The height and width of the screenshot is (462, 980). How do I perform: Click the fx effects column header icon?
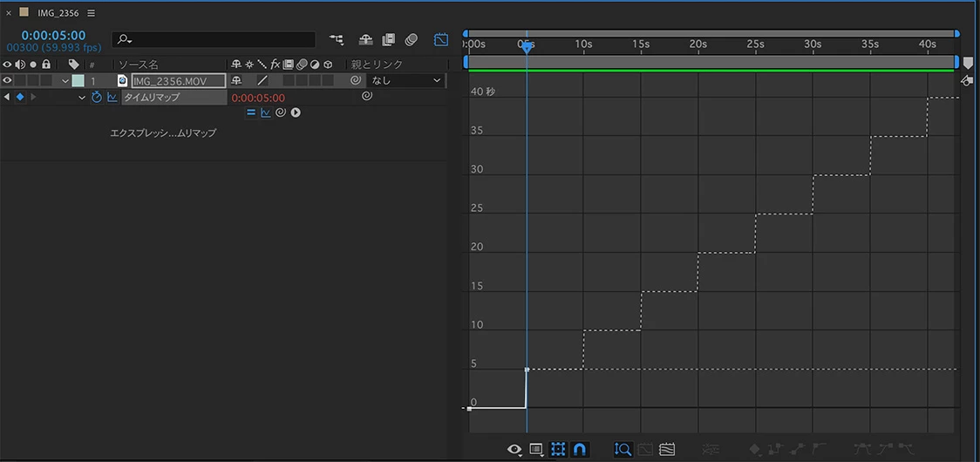(275, 64)
